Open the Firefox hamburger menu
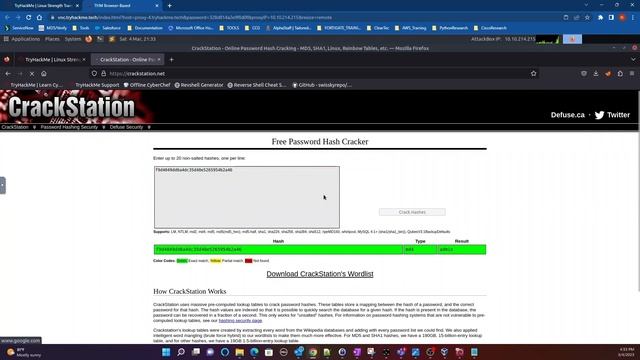 click(x=632, y=73)
